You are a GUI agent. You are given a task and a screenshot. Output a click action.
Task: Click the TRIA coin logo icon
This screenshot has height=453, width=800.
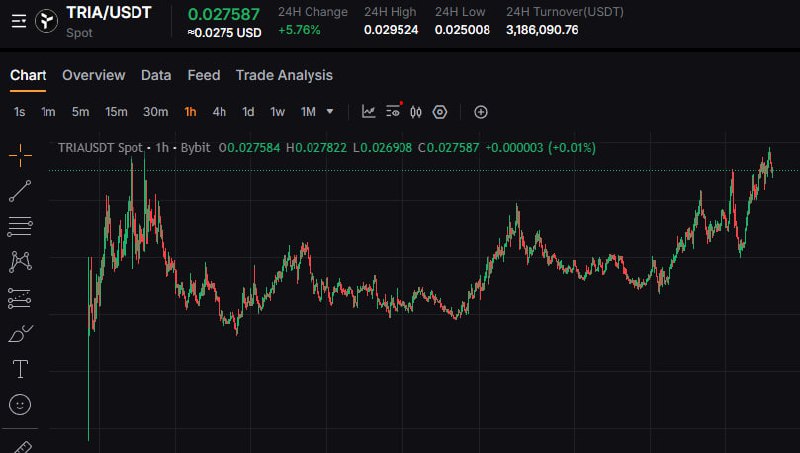[x=46, y=21]
